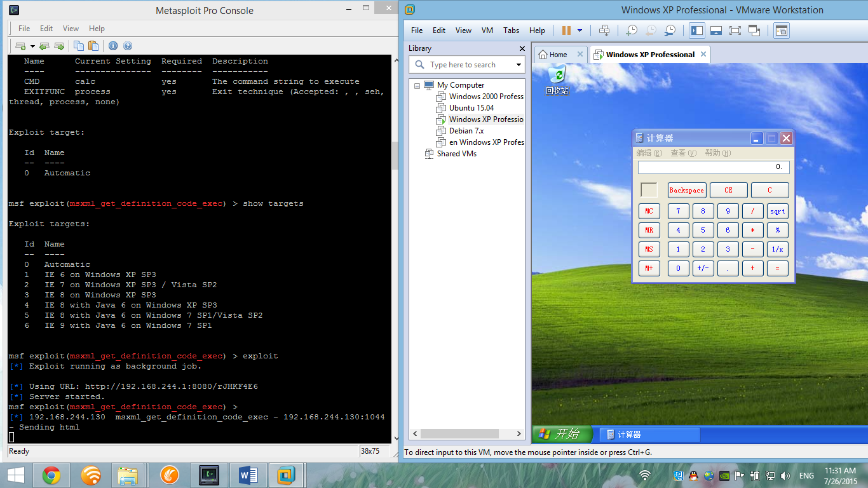The image size is (868, 488).
Task: Click the Windows Start button
Action: click(15, 475)
